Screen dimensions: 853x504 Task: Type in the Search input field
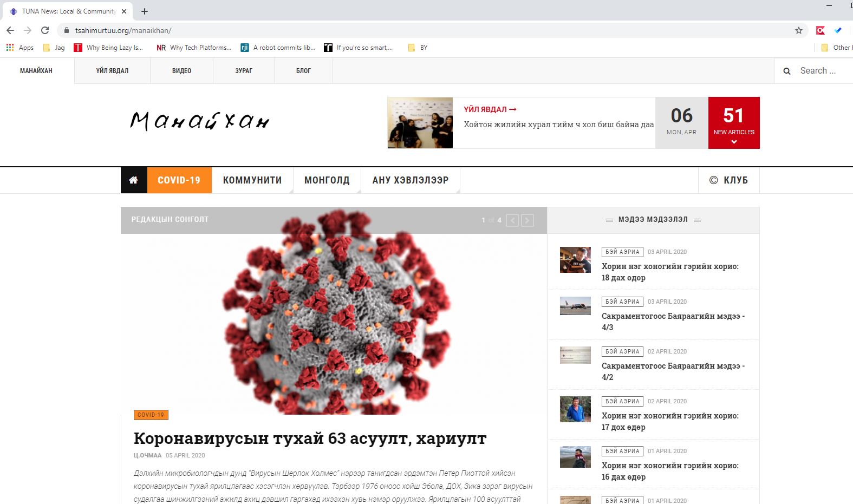821,71
